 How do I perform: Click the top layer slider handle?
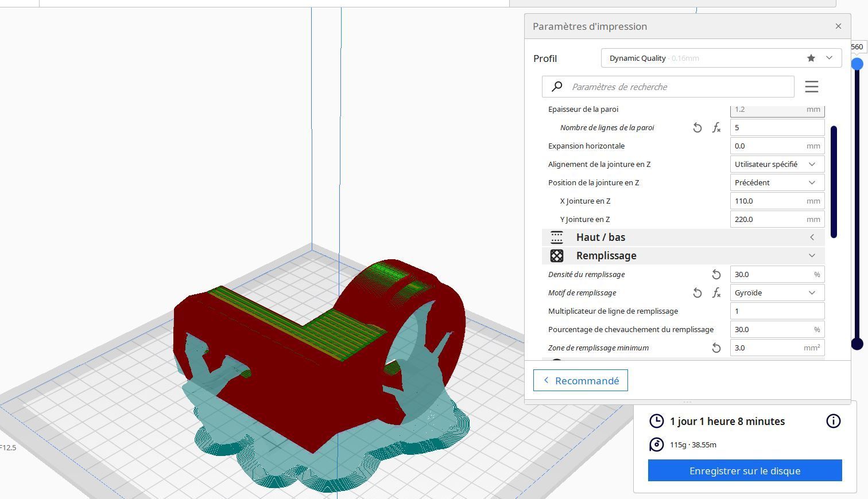857,64
